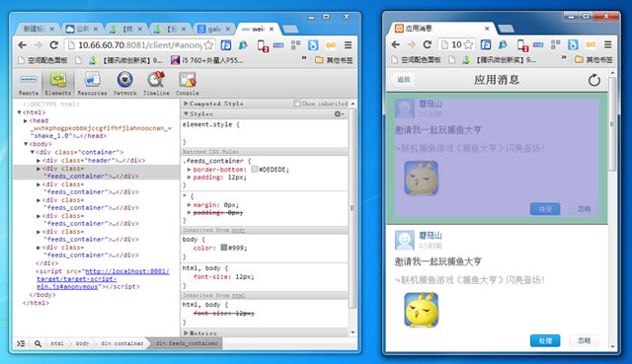
Task: Open the Timeline panel icon
Action: pyautogui.click(x=156, y=84)
